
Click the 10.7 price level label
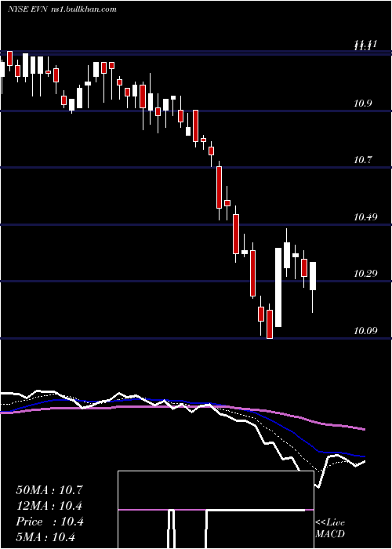point(362,160)
